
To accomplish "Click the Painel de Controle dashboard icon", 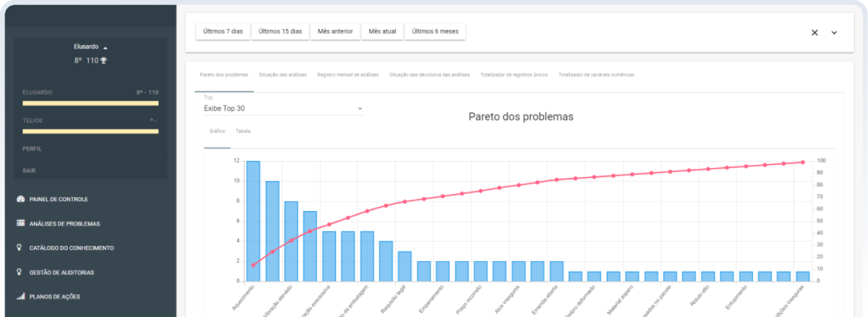I will pyautogui.click(x=21, y=199).
